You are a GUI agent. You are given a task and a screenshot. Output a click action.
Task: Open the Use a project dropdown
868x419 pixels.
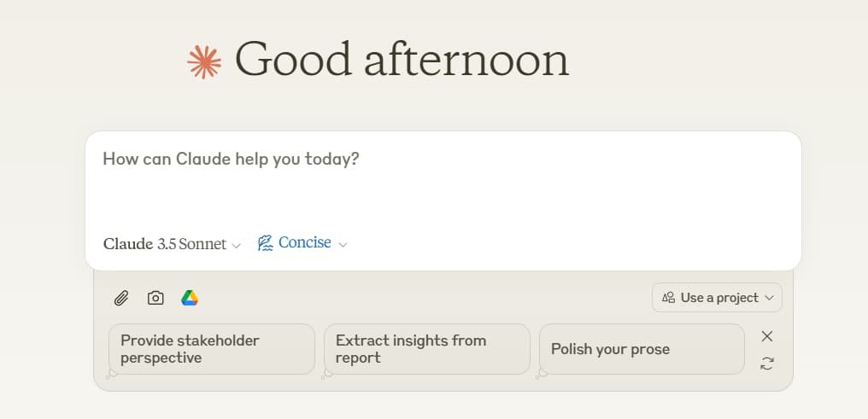pyautogui.click(x=717, y=298)
